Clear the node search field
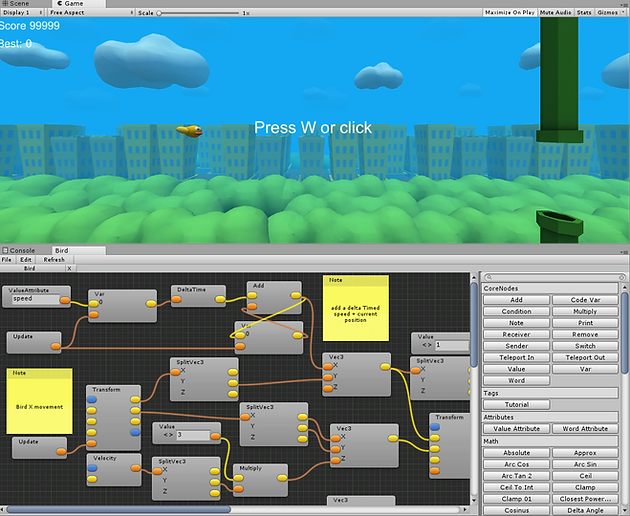Image resolution: width=630 pixels, height=516 pixels. click(622, 277)
